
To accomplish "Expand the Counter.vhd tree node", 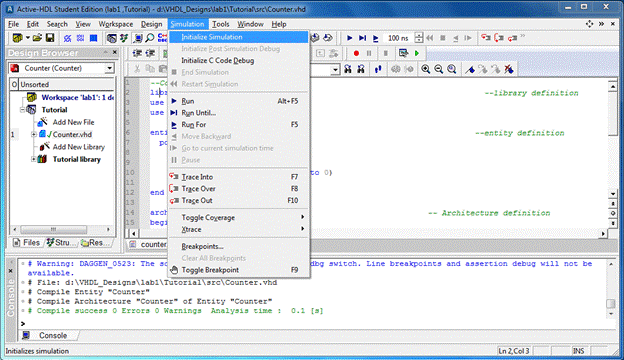I will click(34, 134).
